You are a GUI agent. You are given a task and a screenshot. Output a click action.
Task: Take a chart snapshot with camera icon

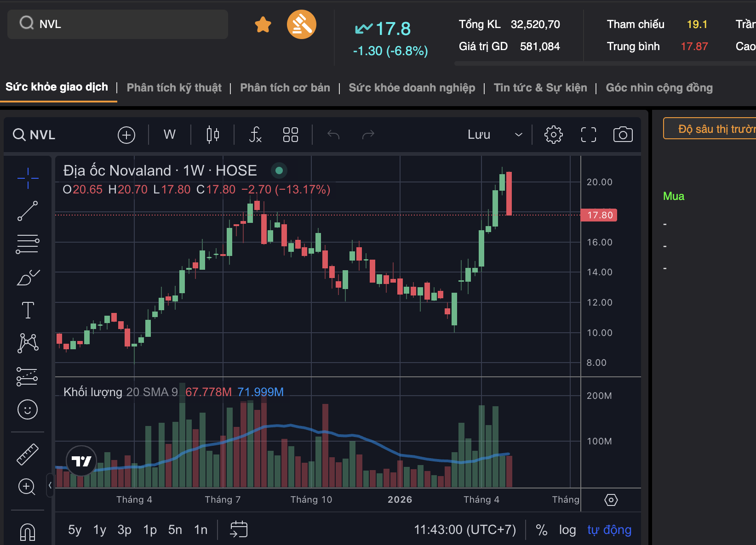[623, 135]
